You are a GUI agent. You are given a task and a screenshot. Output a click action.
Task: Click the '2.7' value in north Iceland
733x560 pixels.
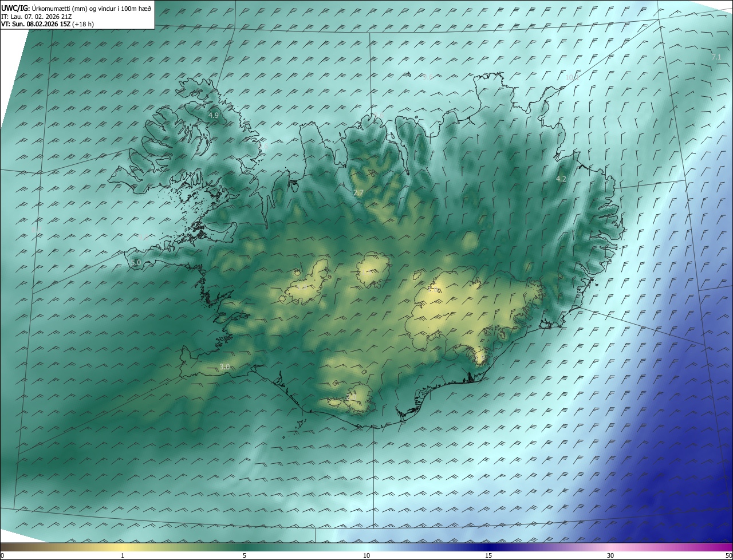(358, 193)
